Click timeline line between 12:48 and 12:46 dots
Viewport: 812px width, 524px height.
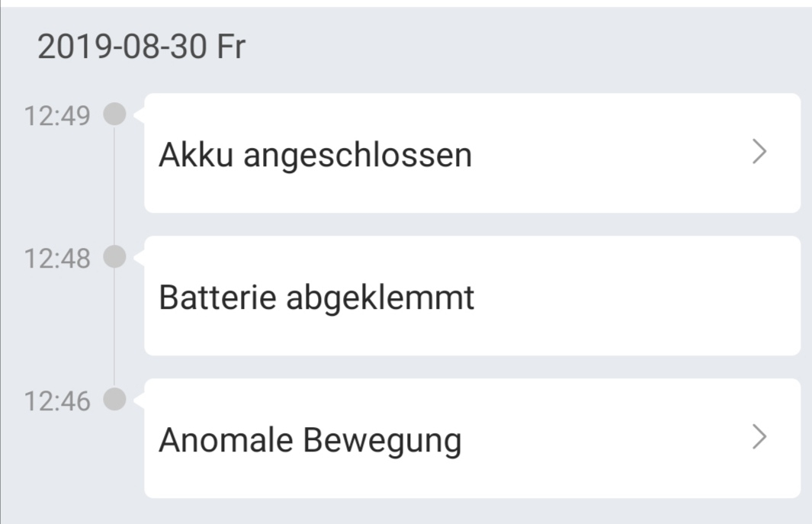point(114,330)
